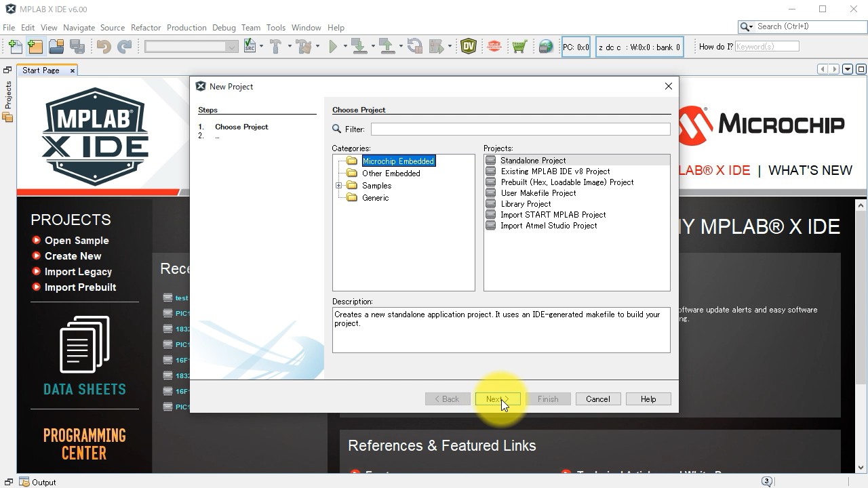Select Import START MPLAB Project
Screen dimensions: 868x488
(553, 215)
